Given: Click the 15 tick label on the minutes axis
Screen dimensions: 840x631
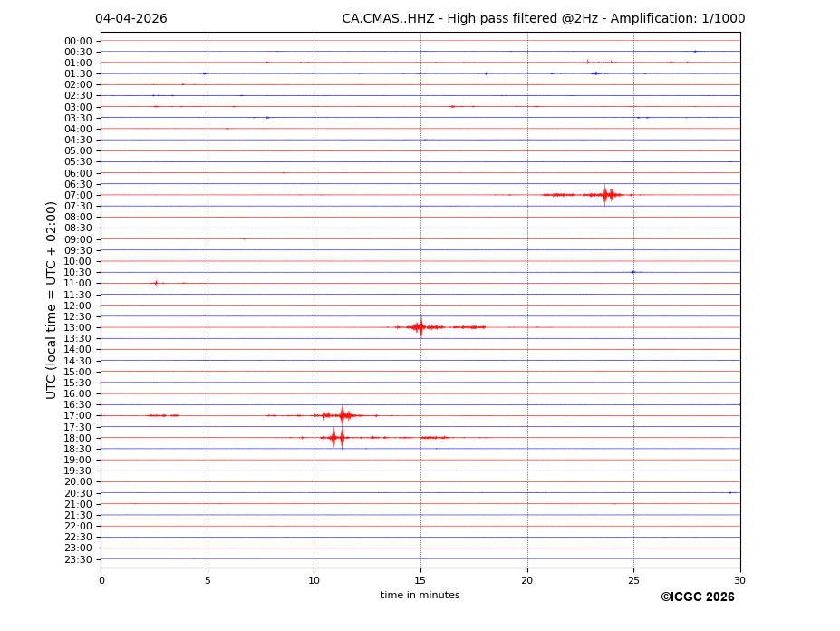Looking at the screenshot, I should coord(420,580).
